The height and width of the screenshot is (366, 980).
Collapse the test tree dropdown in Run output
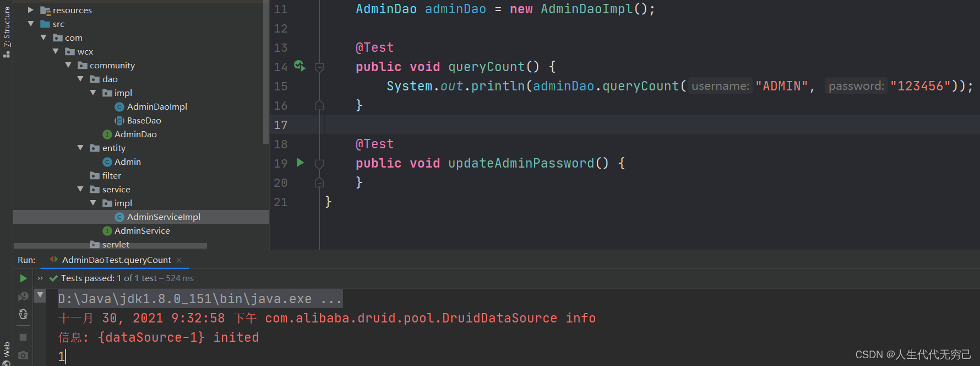coord(40,295)
